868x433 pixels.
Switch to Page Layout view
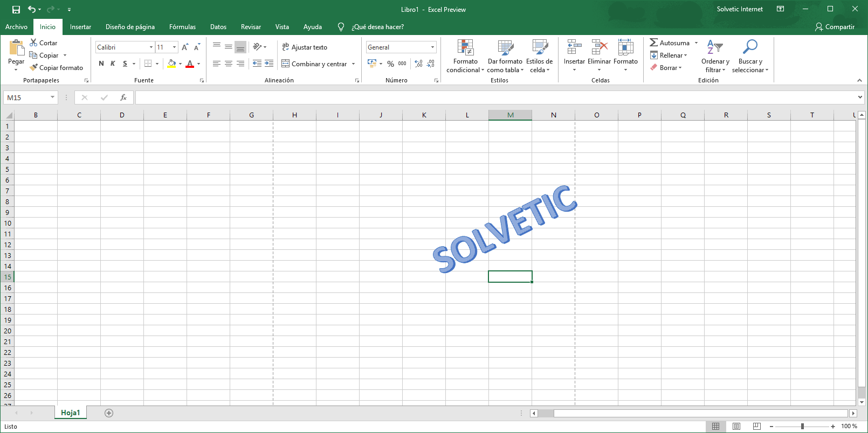[736, 427]
